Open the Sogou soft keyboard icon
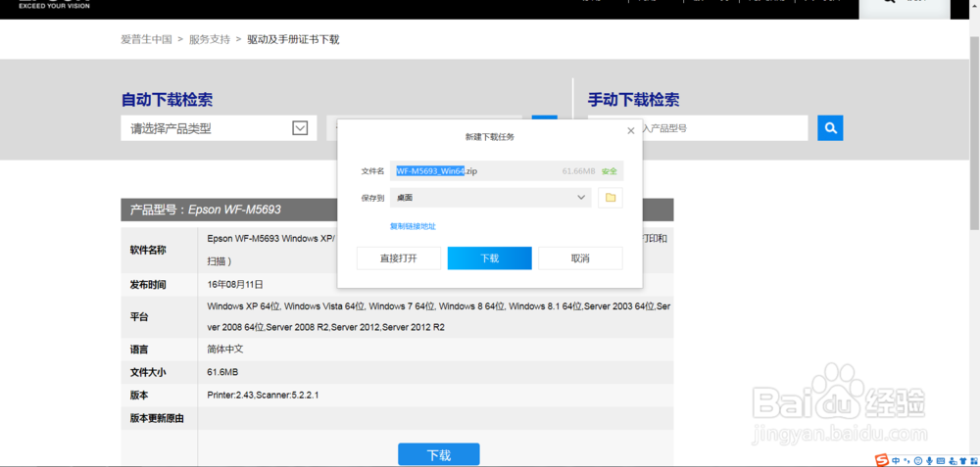 coord(941,461)
